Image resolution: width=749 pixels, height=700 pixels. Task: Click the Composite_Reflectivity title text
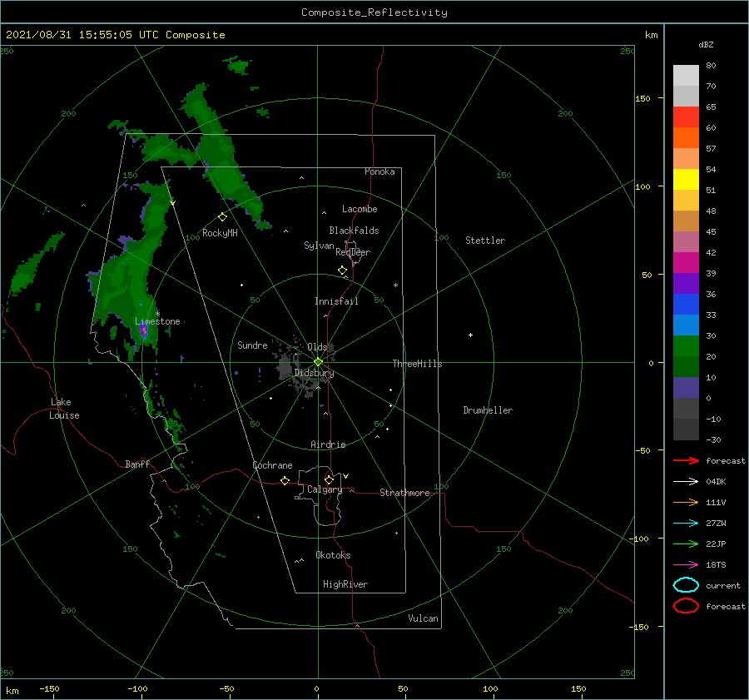click(374, 12)
